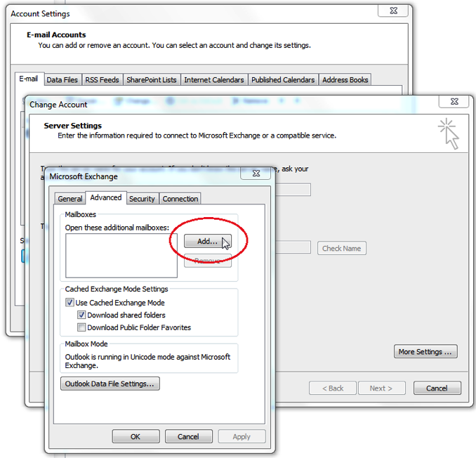476x458 pixels.
Task: Enable Download Public Folder Favorites
Action: [81, 327]
